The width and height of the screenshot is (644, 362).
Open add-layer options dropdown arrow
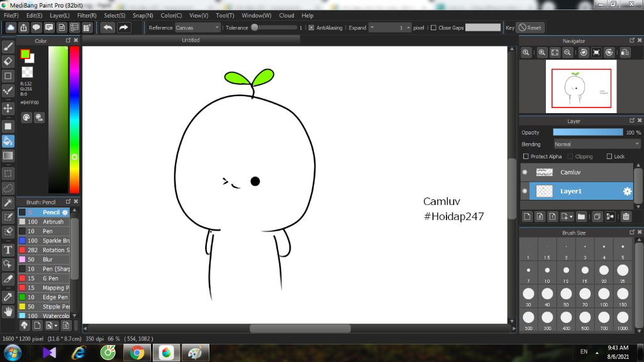pyautogui.click(x=571, y=217)
